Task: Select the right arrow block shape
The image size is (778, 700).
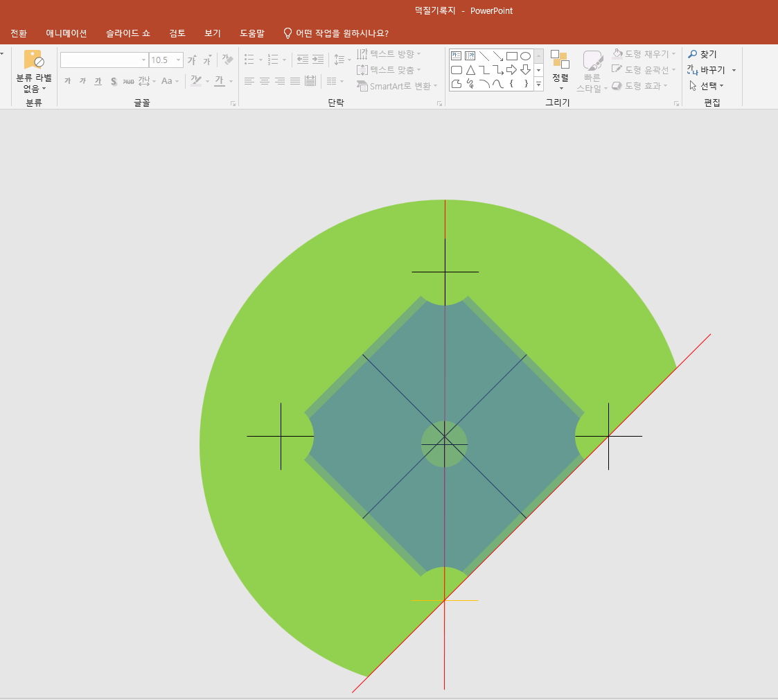Action: coord(511,70)
